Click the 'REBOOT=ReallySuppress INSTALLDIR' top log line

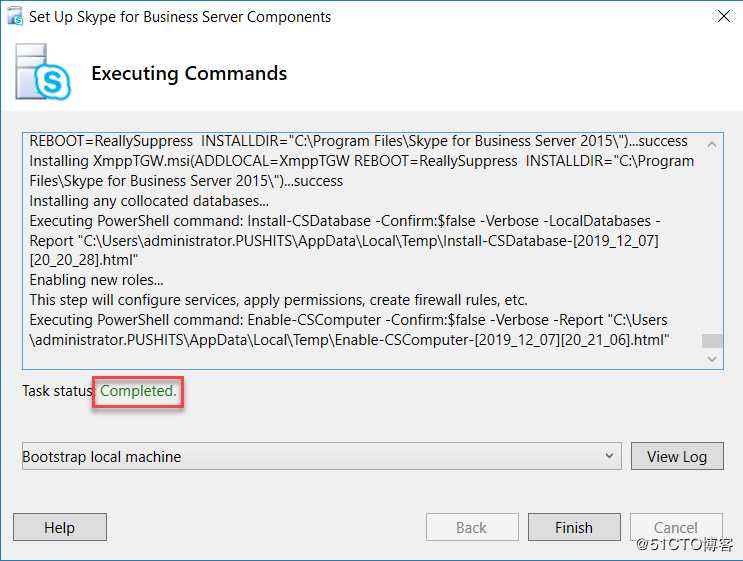pyautogui.click(x=358, y=141)
